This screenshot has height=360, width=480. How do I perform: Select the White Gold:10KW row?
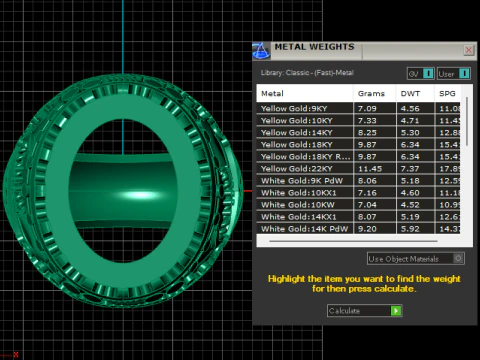pos(358,204)
